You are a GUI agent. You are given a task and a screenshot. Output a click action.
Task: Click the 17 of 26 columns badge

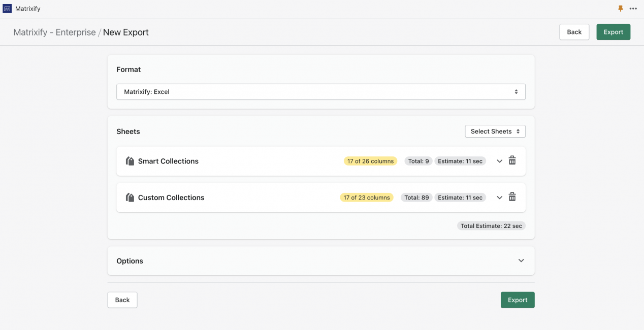[370, 161]
